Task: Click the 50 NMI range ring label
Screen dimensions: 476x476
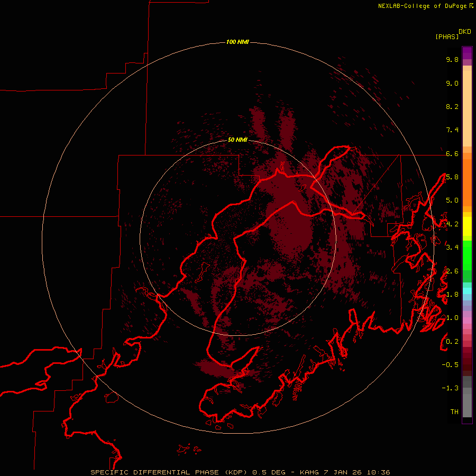Action: 237,140
